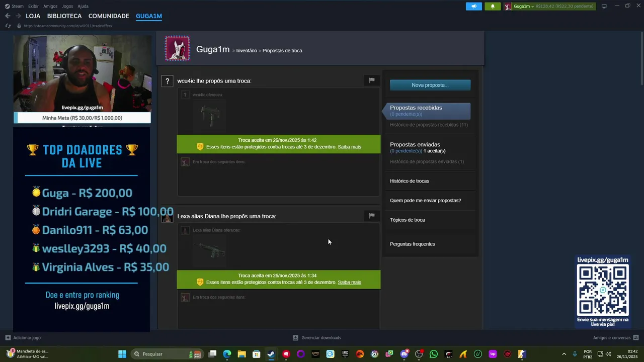Open the Inventário breadcrumb link
The height and width of the screenshot is (362, 644).
[x=247, y=51]
